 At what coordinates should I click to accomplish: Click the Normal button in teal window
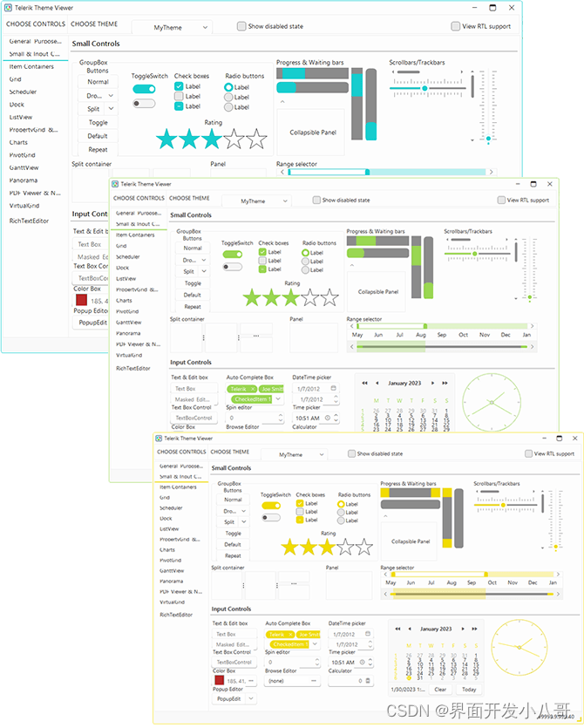tap(98, 82)
